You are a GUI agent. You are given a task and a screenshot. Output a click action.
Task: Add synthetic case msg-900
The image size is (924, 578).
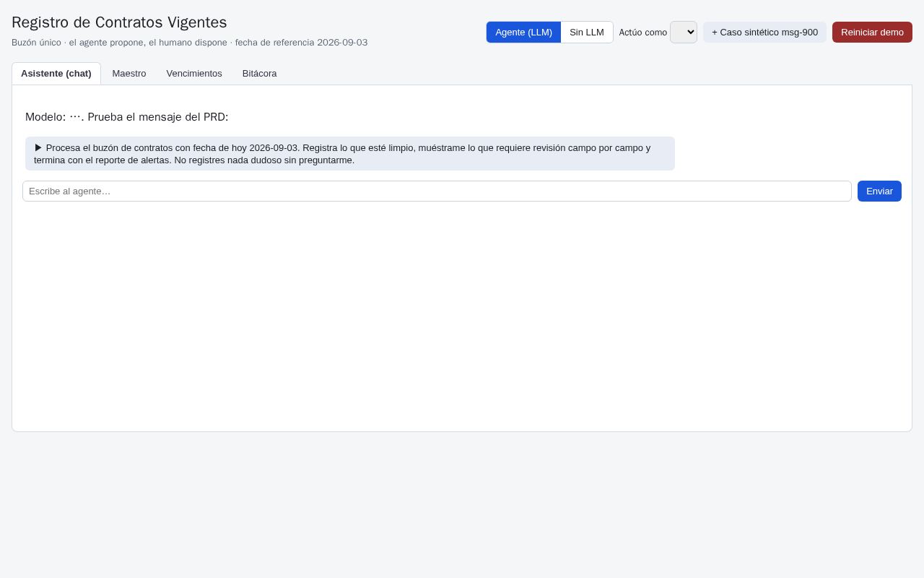tap(764, 33)
